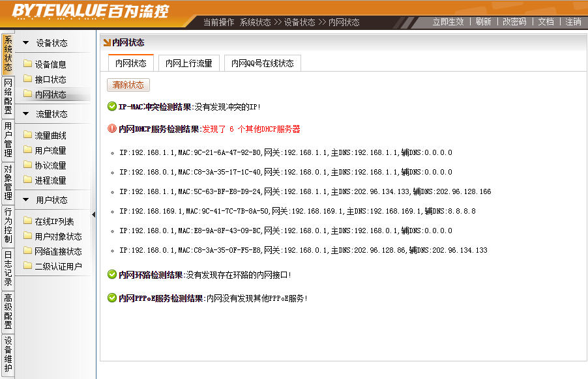Click the folder icon beside 设备信息
Screen dimensions: 588x379
27,64
